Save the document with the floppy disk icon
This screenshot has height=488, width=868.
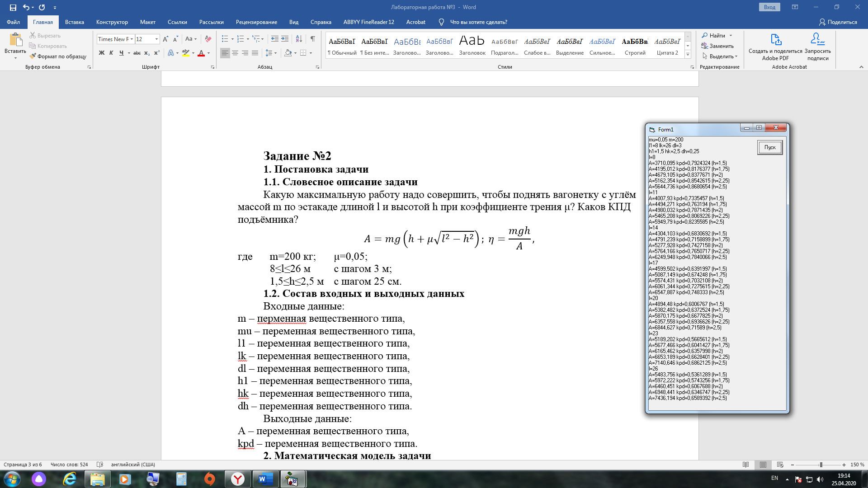13,7
